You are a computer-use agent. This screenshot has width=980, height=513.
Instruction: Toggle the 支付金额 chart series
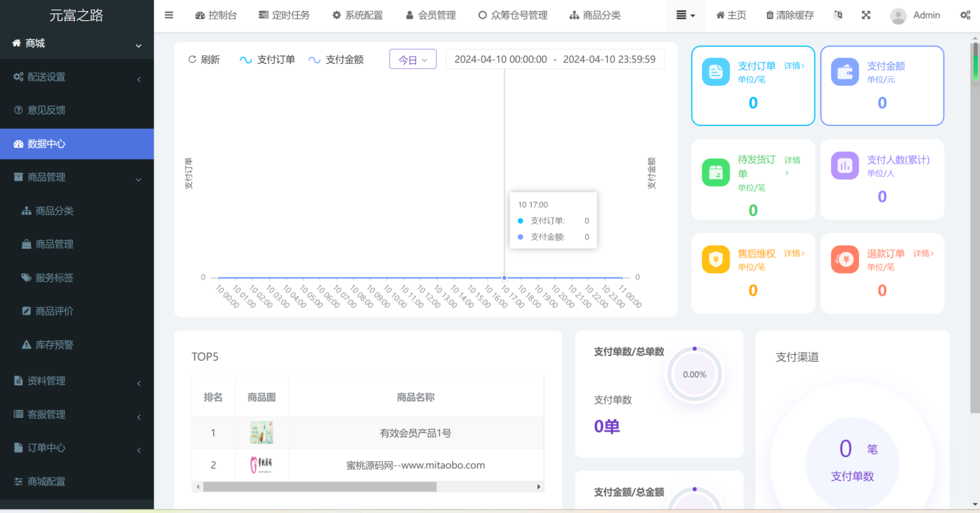click(336, 59)
